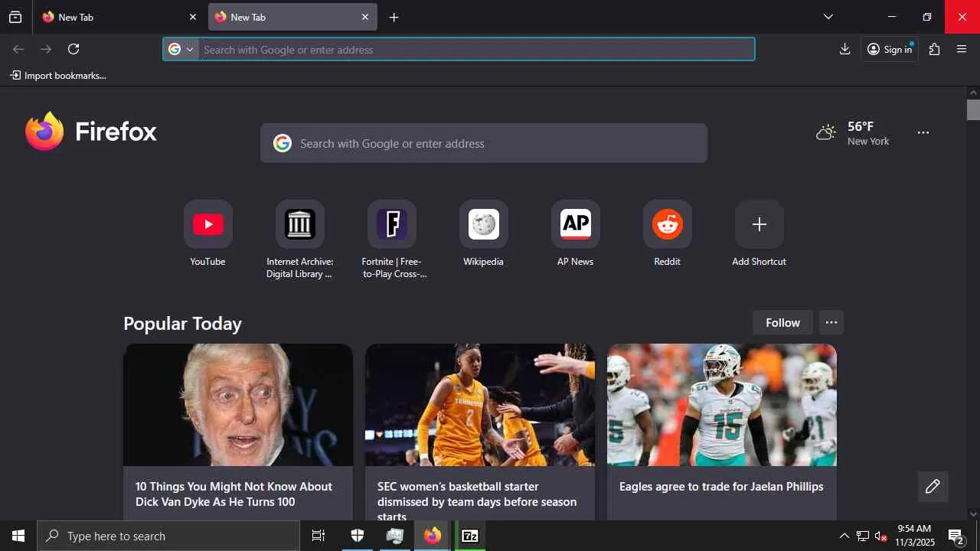
Task: Open the Windows Start menu
Action: (18, 536)
